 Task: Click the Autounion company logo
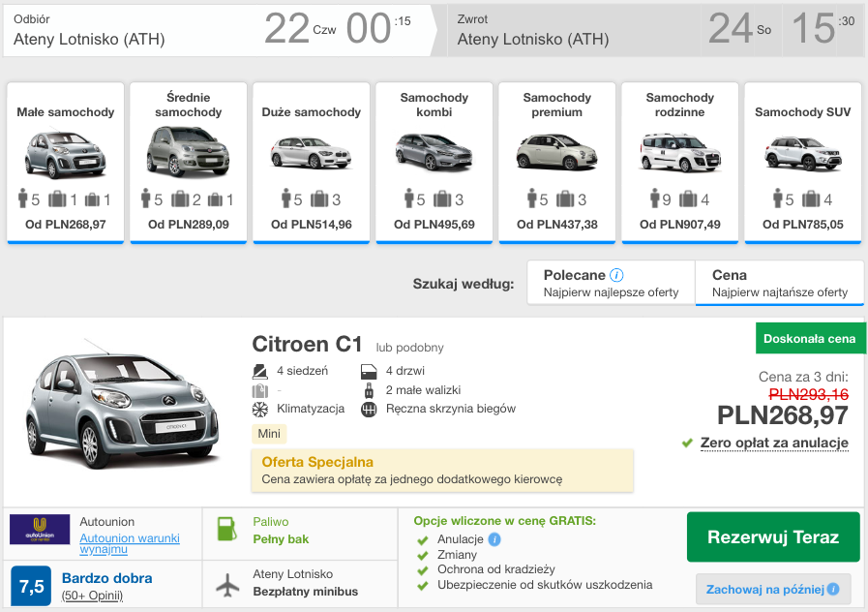click(x=40, y=530)
